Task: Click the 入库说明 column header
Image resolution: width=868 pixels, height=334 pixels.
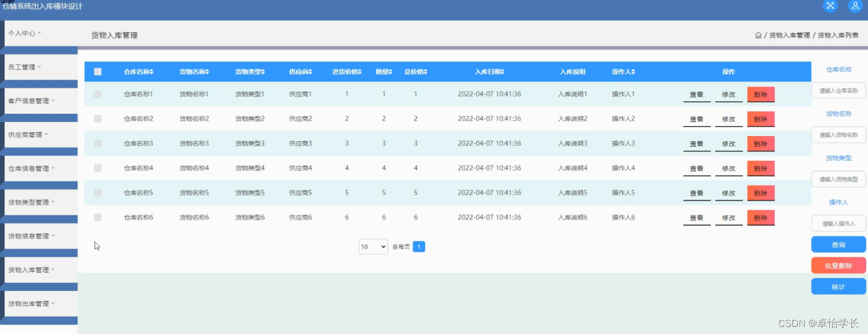Action: pyautogui.click(x=573, y=72)
